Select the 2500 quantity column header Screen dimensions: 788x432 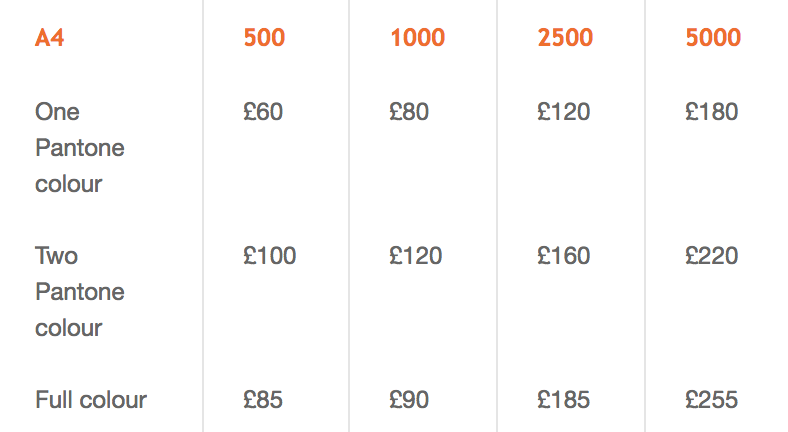click(x=565, y=38)
